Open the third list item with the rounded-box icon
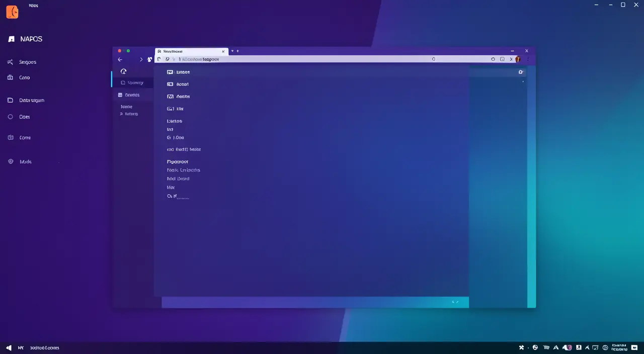Image resolution: width=644 pixels, height=354 pixels. [x=179, y=97]
